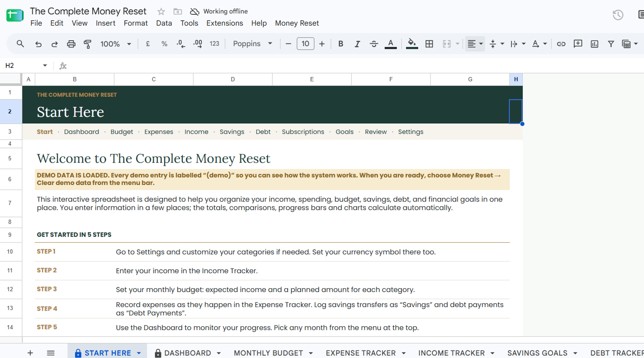Open the Format menu
The width and height of the screenshot is (644, 358).
click(136, 23)
